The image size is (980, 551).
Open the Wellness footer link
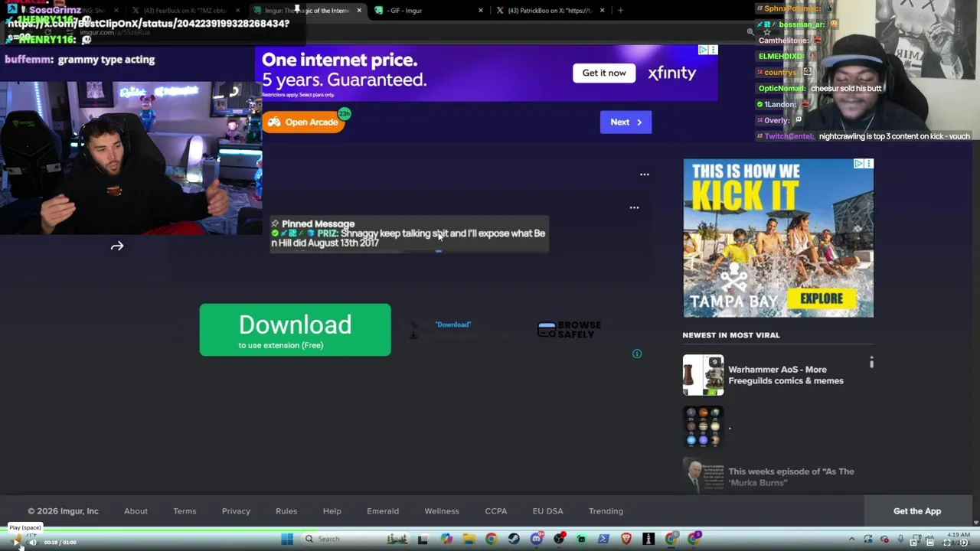click(x=442, y=511)
